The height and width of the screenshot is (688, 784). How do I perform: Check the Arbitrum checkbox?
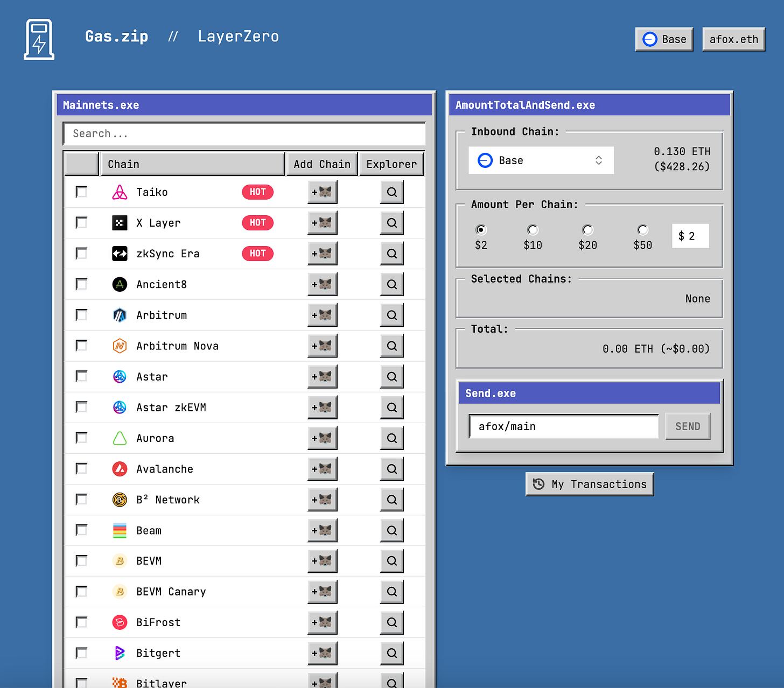[x=81, y=314]
